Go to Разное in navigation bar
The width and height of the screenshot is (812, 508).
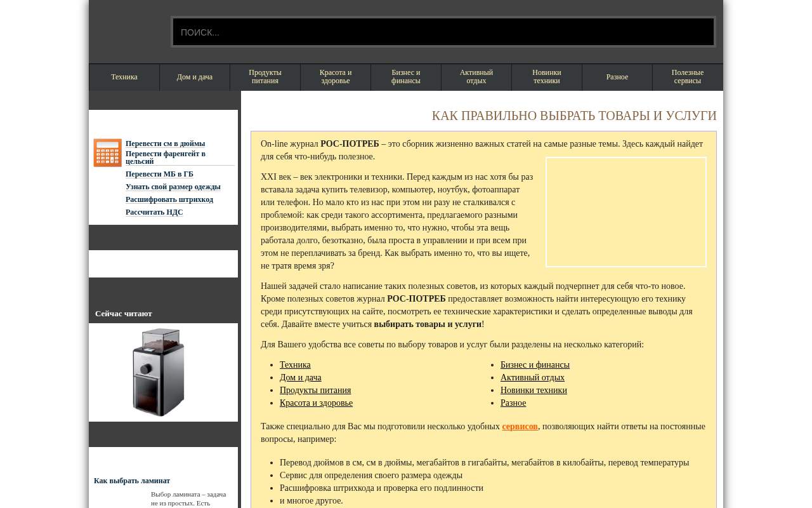[x=617, y=77]
